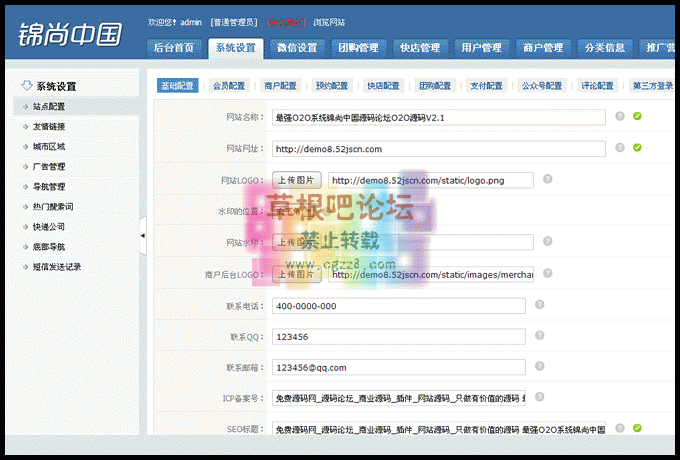Select the 基础配置 sub-tab
This screenshot has width=680, height=460.
177,86
